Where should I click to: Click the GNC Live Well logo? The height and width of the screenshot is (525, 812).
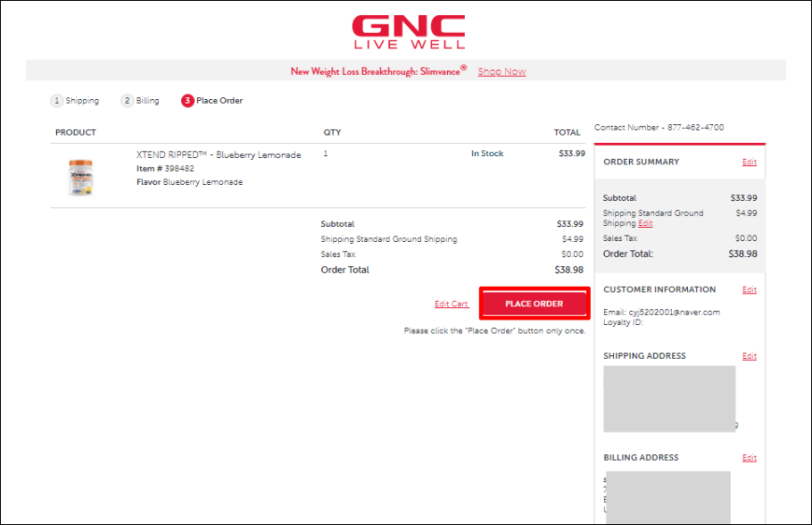pos(409,32)
